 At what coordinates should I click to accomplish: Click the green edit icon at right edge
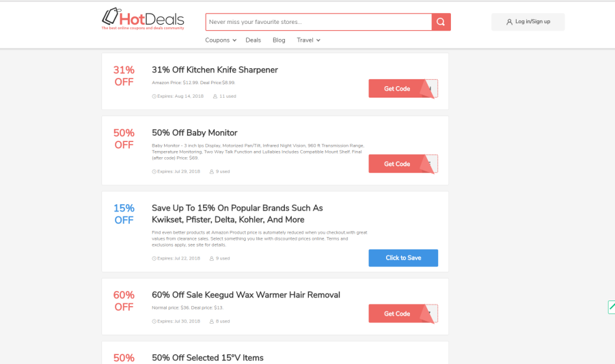[612, 307]
